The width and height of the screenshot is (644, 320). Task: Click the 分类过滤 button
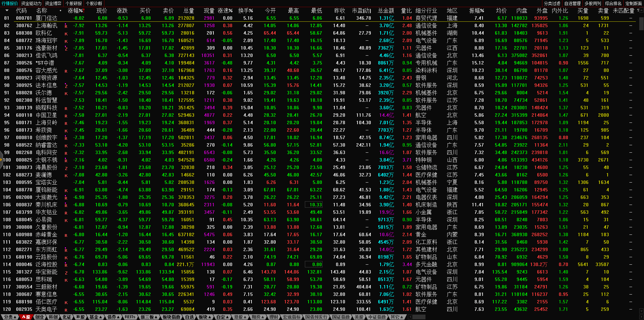[x=552, y=3]
